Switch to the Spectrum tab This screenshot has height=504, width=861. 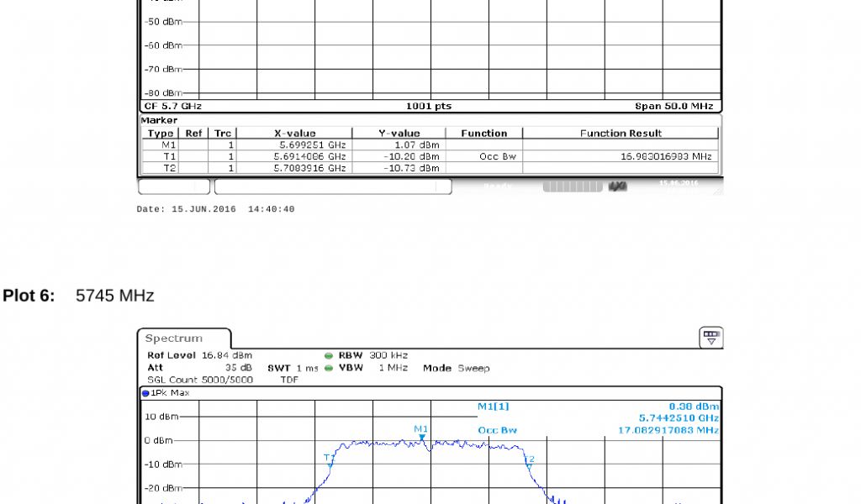tap(174, 339)
